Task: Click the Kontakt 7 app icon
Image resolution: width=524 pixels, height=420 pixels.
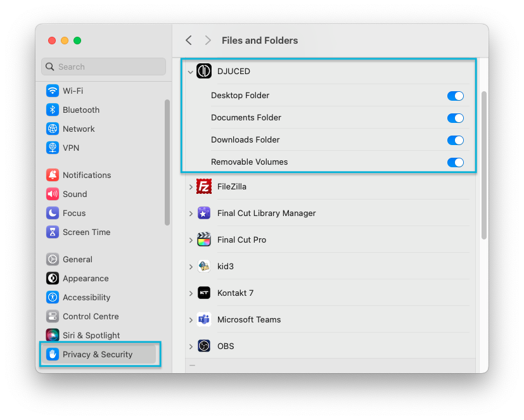Action: pos(203,293)
